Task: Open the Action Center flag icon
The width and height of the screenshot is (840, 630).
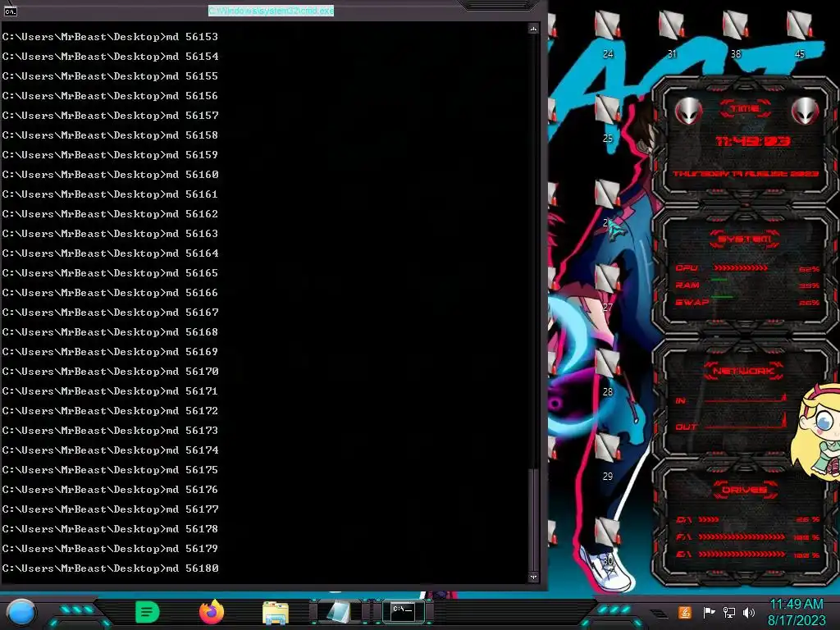Action: [x=708, y=612]
